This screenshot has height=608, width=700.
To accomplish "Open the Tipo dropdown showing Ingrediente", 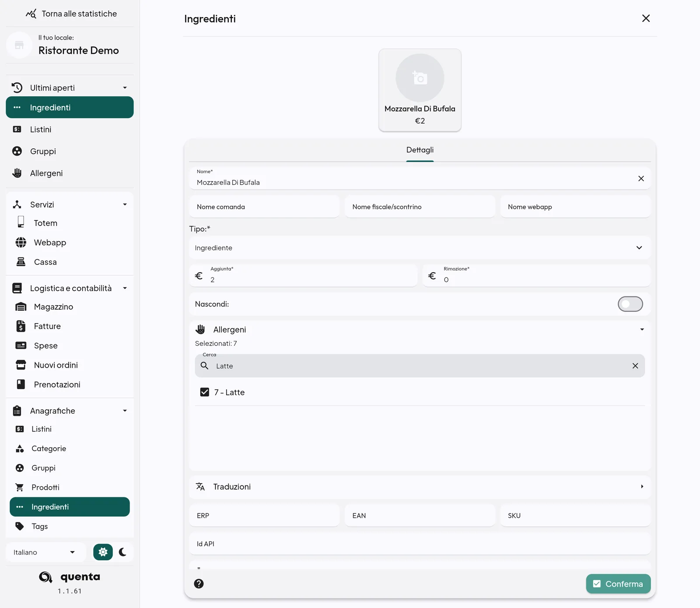I will click(420, 248).
